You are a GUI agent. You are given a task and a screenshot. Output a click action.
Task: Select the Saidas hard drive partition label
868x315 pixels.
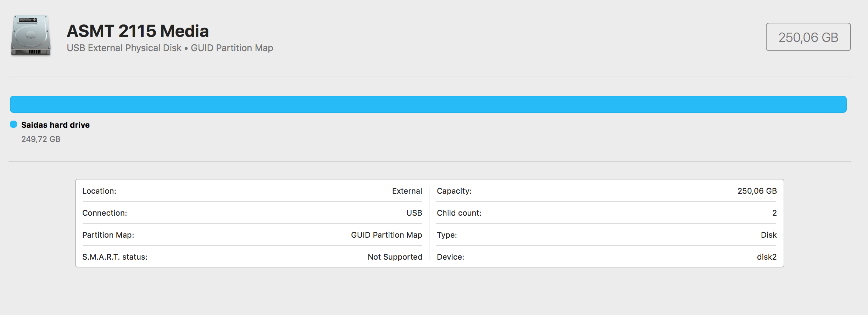[x=55, y=125]
